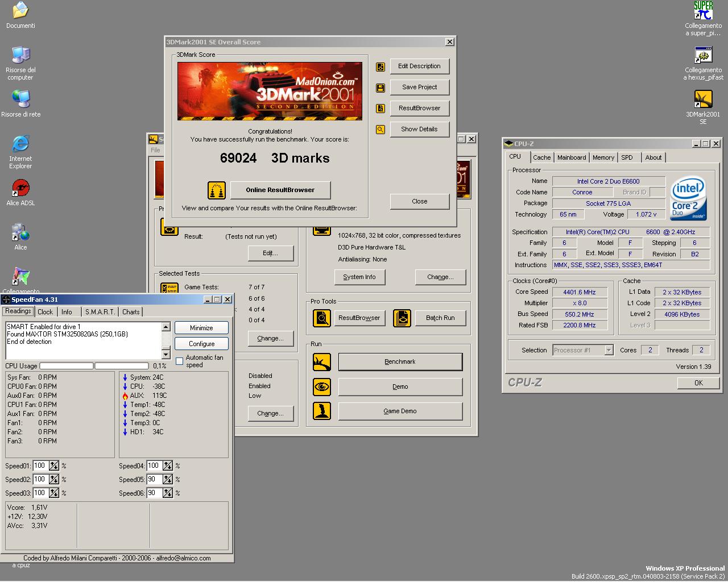The image size is (728, 582).
Task: Switch to the Mainboard tab in CPU-Z
Action: point(572,157)
